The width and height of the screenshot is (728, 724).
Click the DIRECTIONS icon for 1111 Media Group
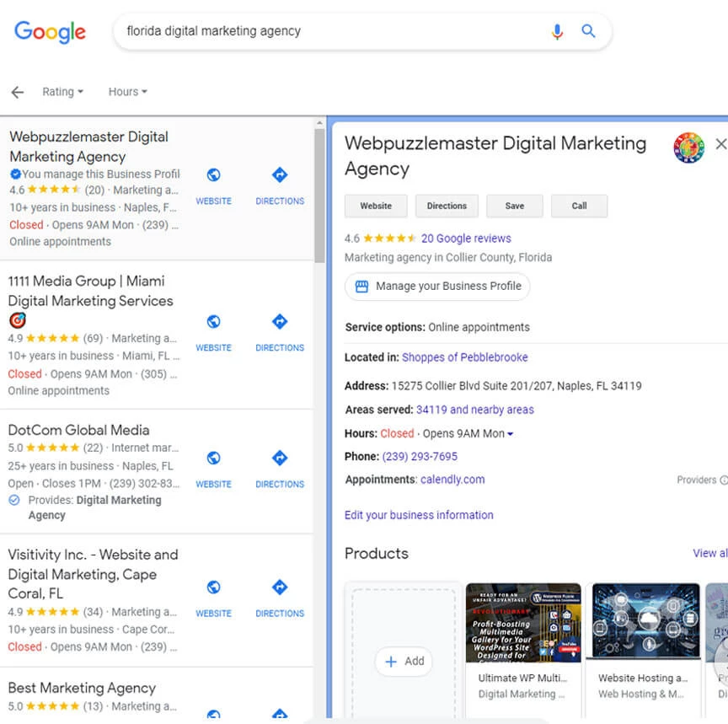(x=279, y=321)
